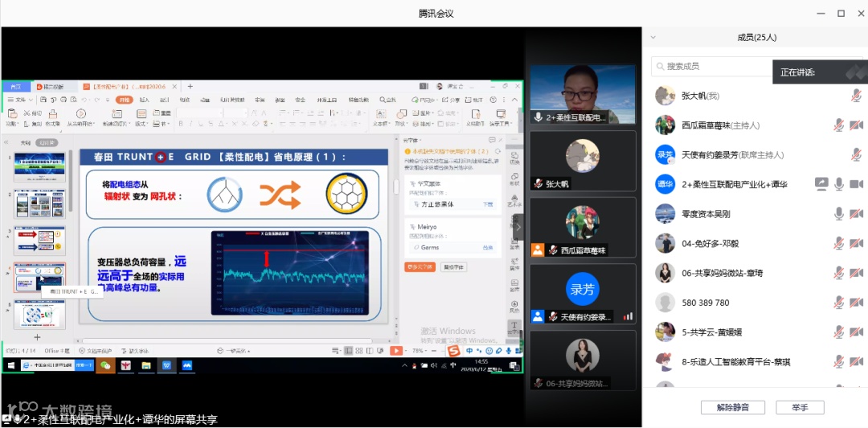Image resolution: width=868 pixels, height=428 pixels.
Task: Click the save icon in quick access toolbar
Action: (44, 100)
